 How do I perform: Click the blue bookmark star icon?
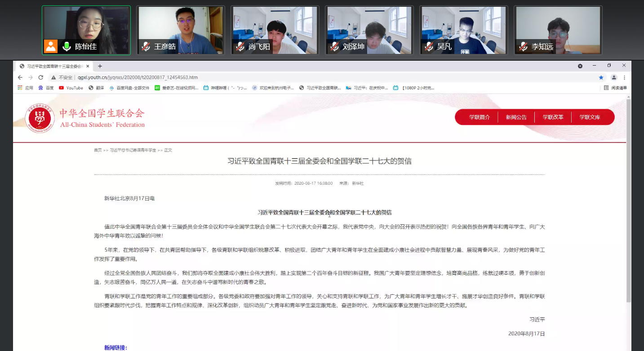coord(601,77)
